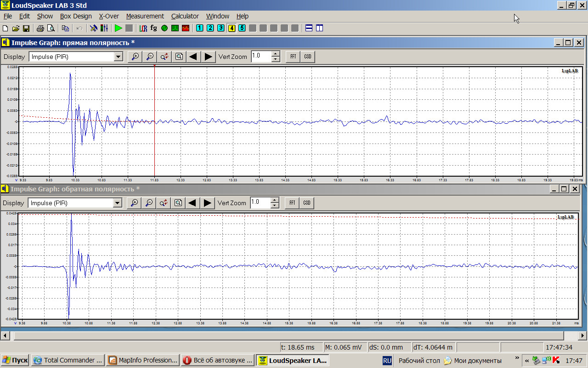Tile windows horizontally using the toolbar icon

(309, 28)
